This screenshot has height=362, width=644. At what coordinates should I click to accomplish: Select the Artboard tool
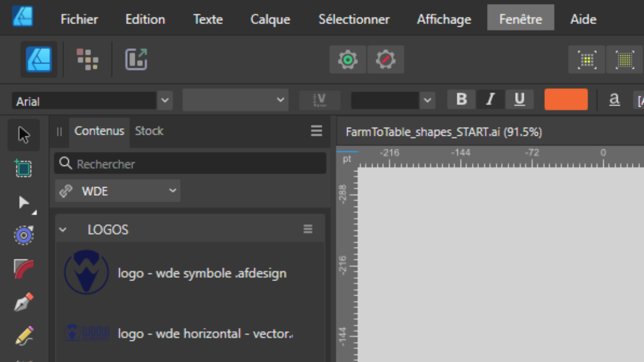24,168
